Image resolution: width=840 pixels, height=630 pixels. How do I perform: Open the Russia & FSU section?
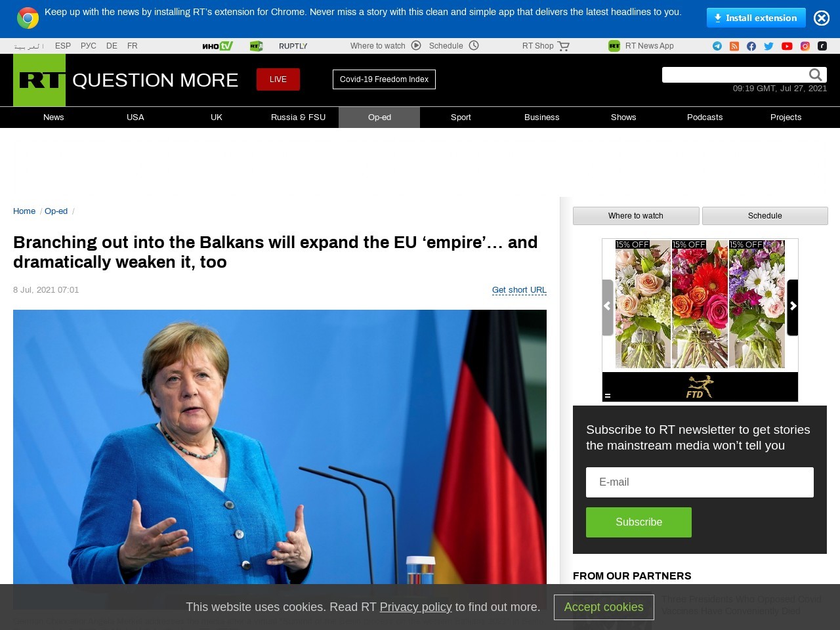[x=298, y=117]
